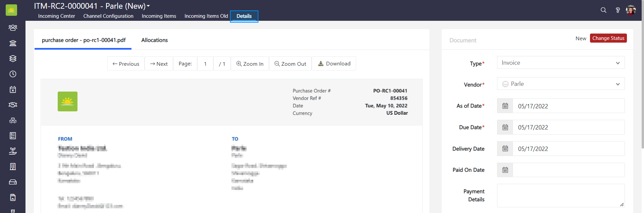
Task: Open the Incoming Items menu tab
Action: pyautogui.click(x=159, y=16)
